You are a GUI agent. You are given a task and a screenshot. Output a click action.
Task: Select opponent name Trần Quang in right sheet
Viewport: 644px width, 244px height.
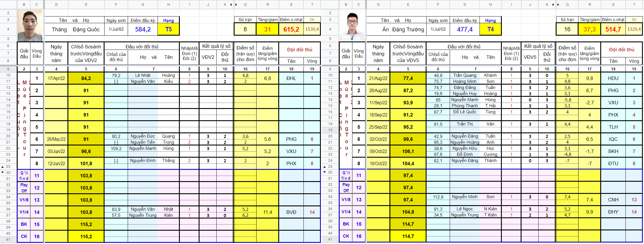point(465,76)
